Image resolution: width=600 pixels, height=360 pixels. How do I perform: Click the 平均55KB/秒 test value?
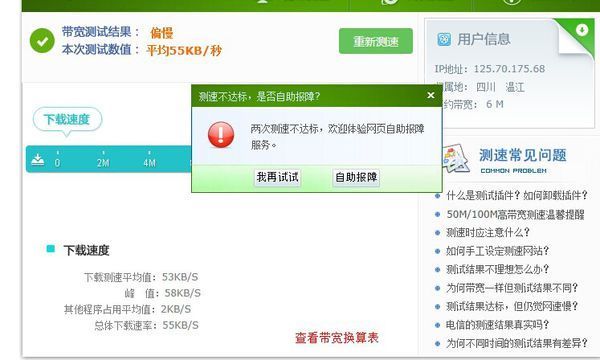[184, 50]
